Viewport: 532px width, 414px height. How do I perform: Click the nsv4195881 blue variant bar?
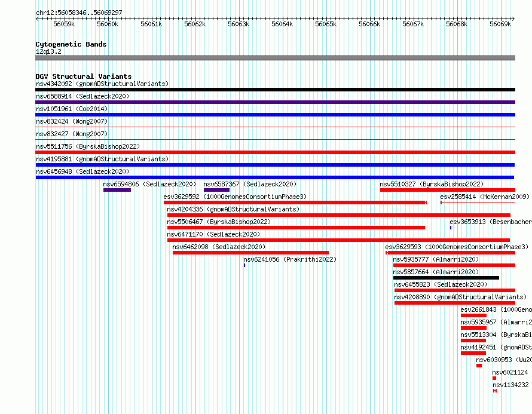point(275,165)
